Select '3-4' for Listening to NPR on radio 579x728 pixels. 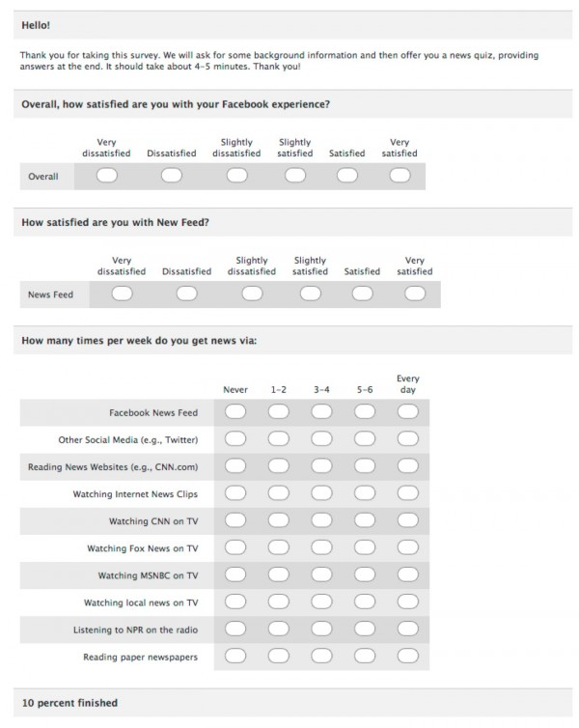[x=321, y=630]
